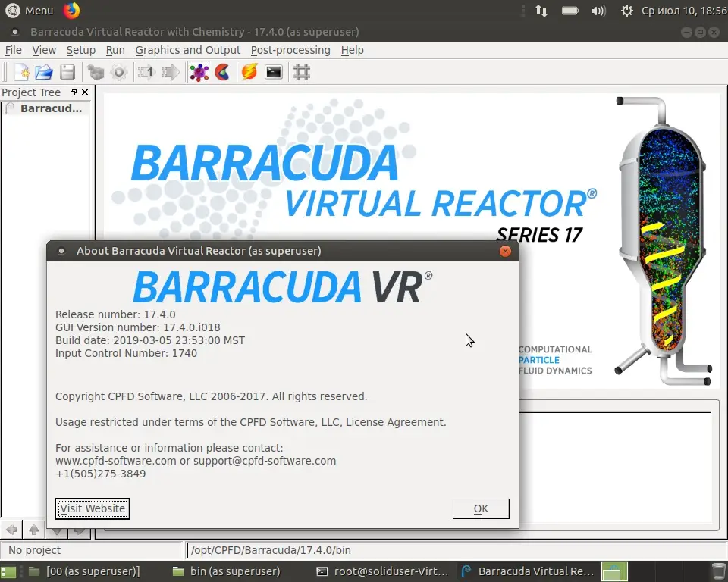Click the trash icon in taskbar

pyautogui.click(x=718, y=571)
